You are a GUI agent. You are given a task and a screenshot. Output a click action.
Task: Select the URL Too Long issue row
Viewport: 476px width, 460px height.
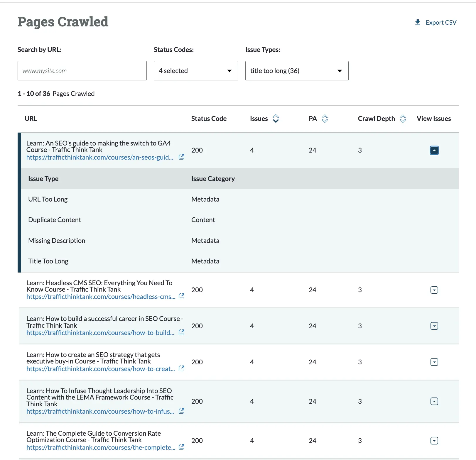click(48, 199)
